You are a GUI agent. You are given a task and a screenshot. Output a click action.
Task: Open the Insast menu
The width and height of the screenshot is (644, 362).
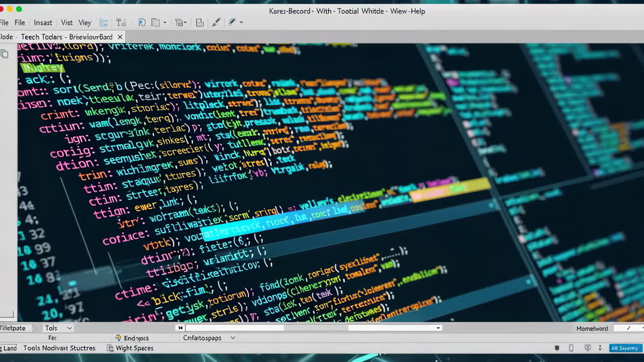tap(43, 22)
